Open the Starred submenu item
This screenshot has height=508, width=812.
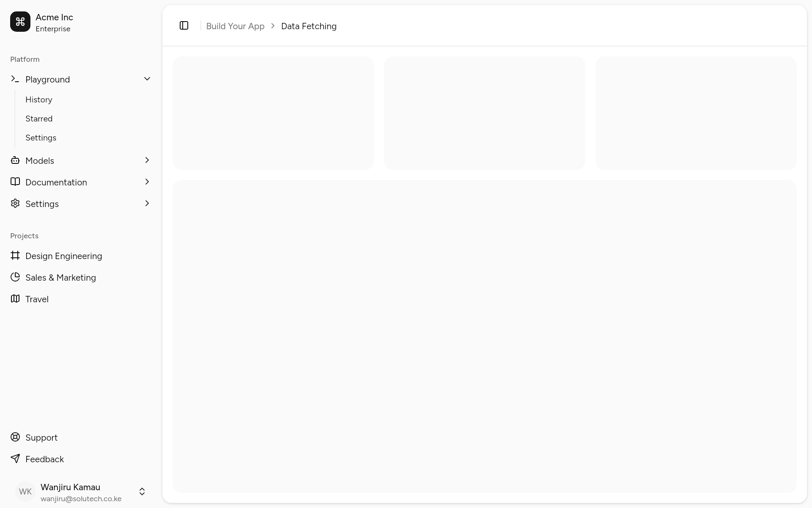(39, 119)
